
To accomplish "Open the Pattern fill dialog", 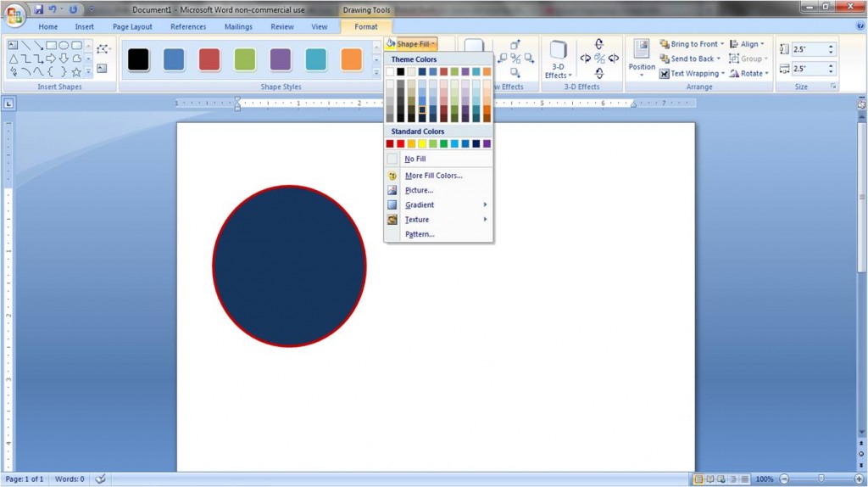I will tap(438, 234).
